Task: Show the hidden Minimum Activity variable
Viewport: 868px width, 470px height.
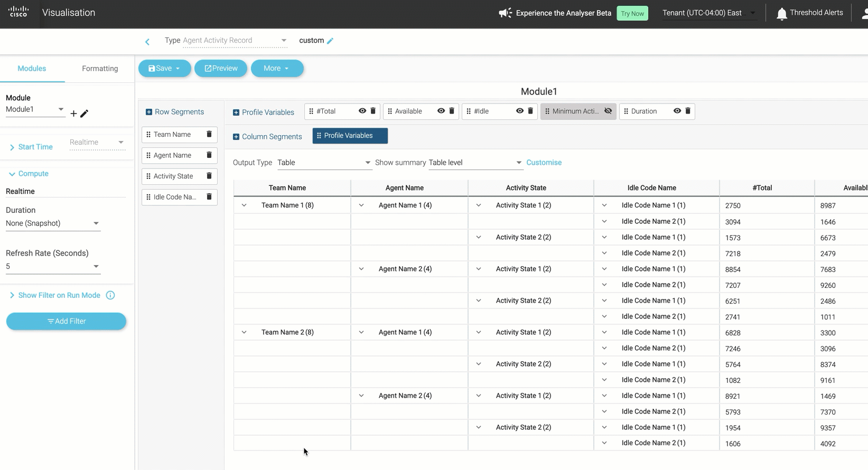Action: (x=608, y=111)
